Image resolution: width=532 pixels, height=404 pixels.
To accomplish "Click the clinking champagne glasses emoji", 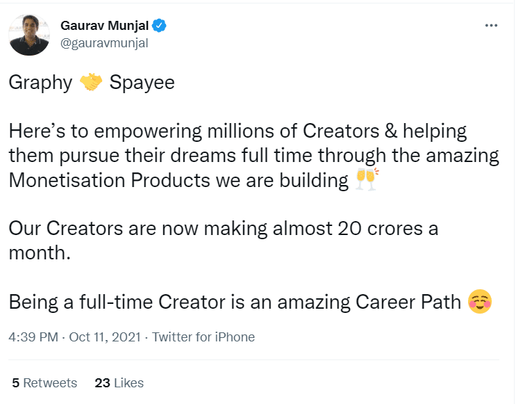I will pyautogui.click(x=366, y=180).
